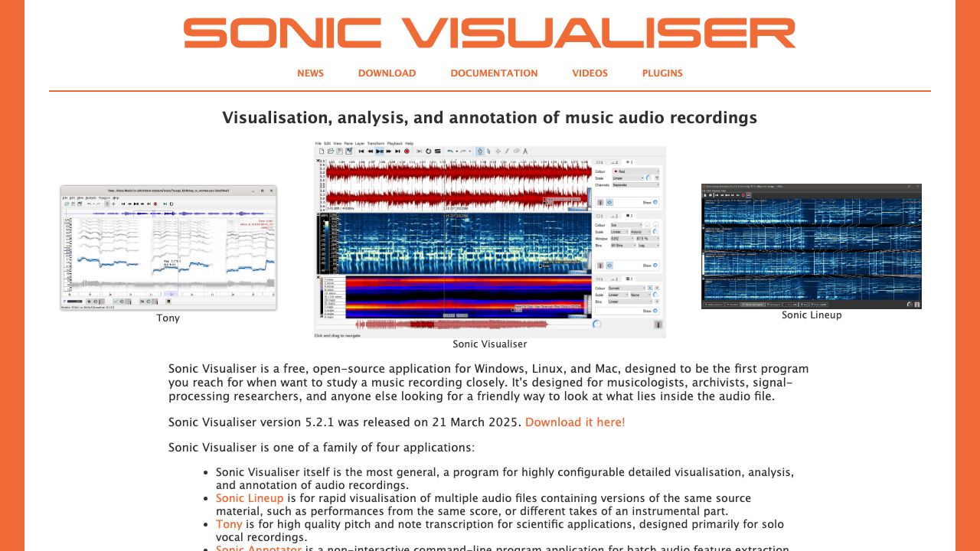Click the Save disk icon in Sonic Visualiser screenshot

pyautogui.click(x=340, y=152)
